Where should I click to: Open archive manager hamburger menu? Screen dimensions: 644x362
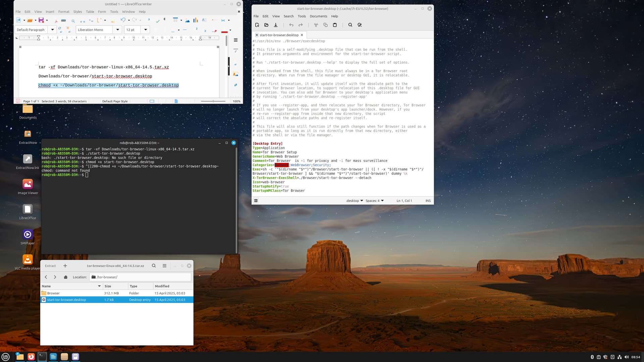[164, 266]
